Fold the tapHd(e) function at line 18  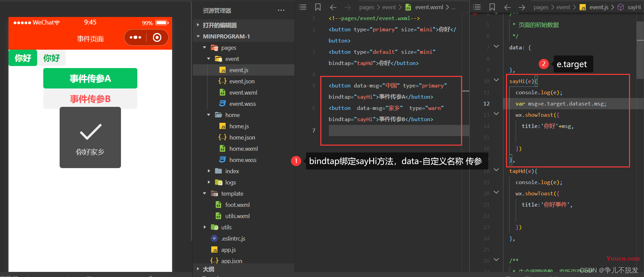[x=496, y=170]
